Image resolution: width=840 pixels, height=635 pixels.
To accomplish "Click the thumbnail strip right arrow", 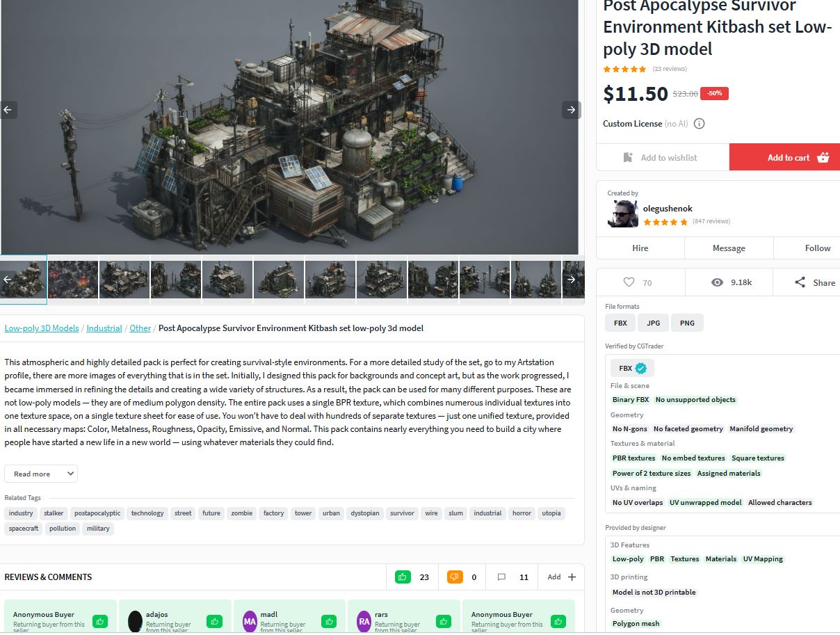I will 571,280.
